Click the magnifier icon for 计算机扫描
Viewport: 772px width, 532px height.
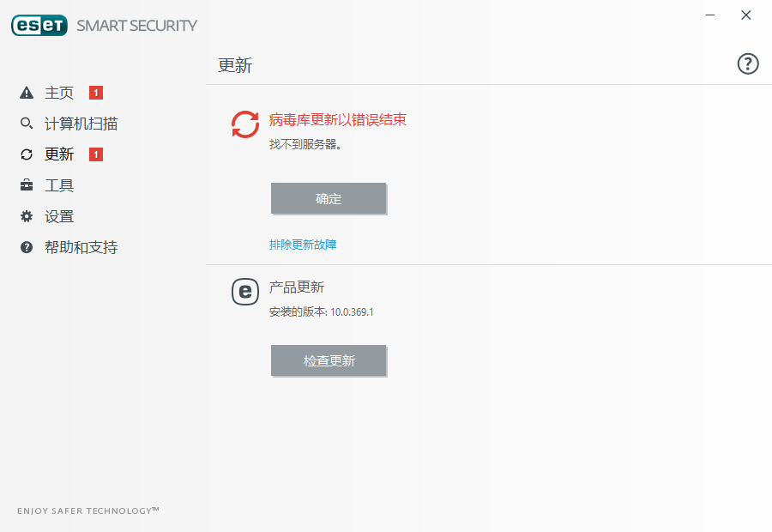[x=27, y=124]
